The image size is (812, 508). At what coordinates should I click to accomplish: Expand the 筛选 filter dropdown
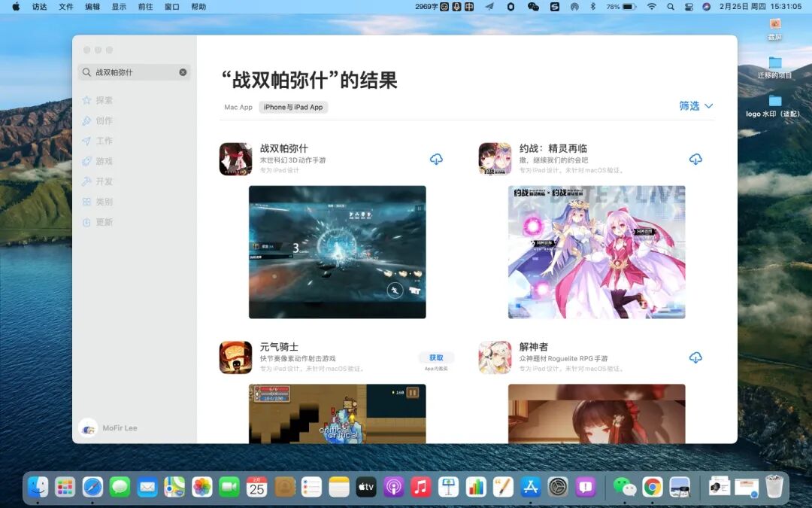[696, 106]
